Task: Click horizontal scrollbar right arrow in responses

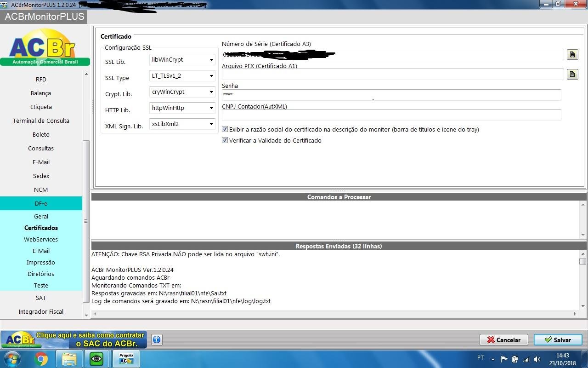Action: pyautogui.click(x=575, y=314)
